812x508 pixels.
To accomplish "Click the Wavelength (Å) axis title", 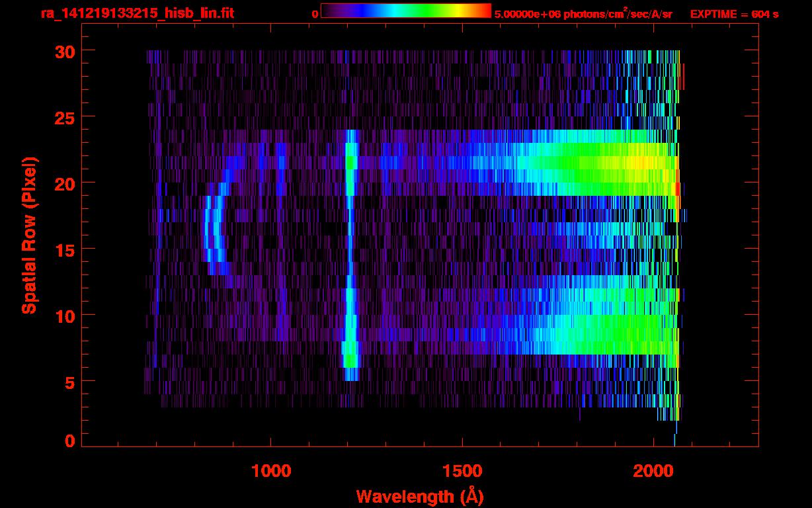I will coord(421,496).
